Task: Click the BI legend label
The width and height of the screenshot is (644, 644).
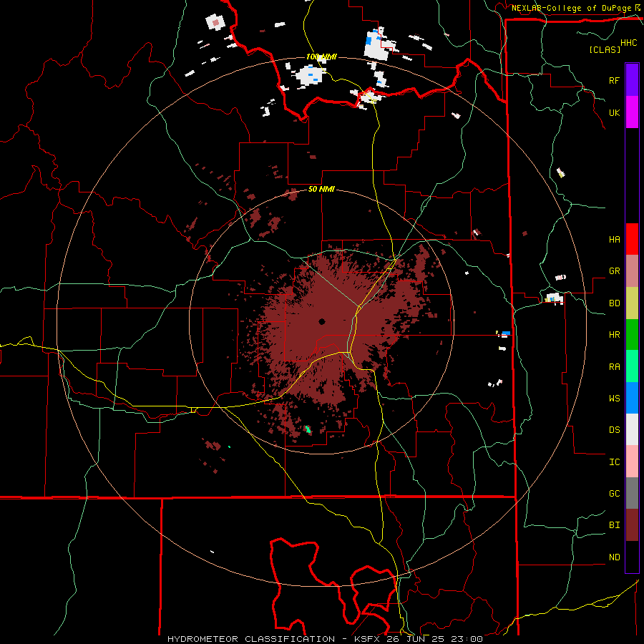Action: point(614,525)
